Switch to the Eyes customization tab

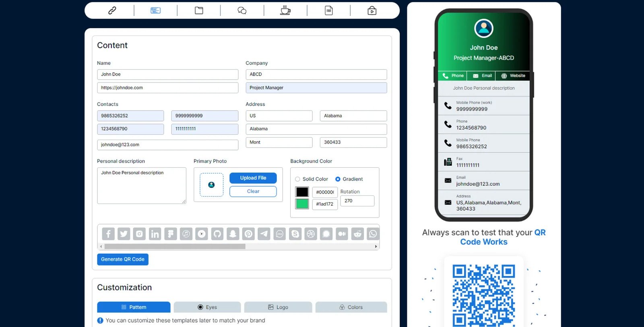207,307
